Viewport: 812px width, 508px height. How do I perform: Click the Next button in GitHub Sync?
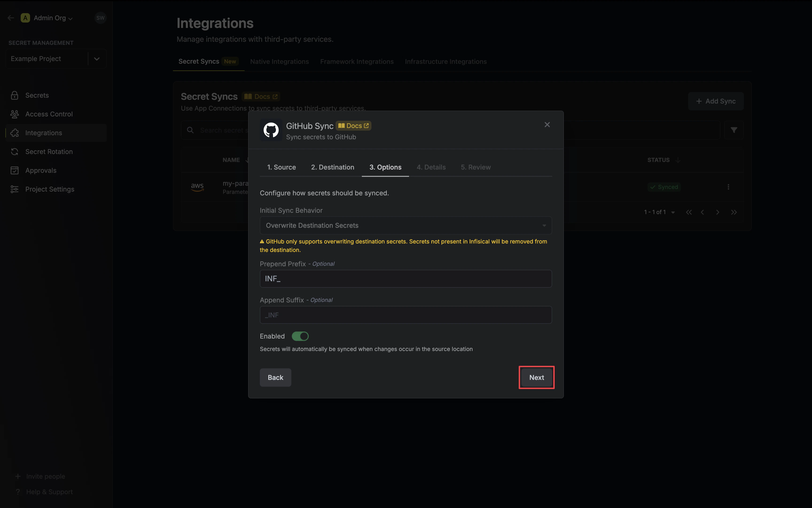tap(536, 377)
